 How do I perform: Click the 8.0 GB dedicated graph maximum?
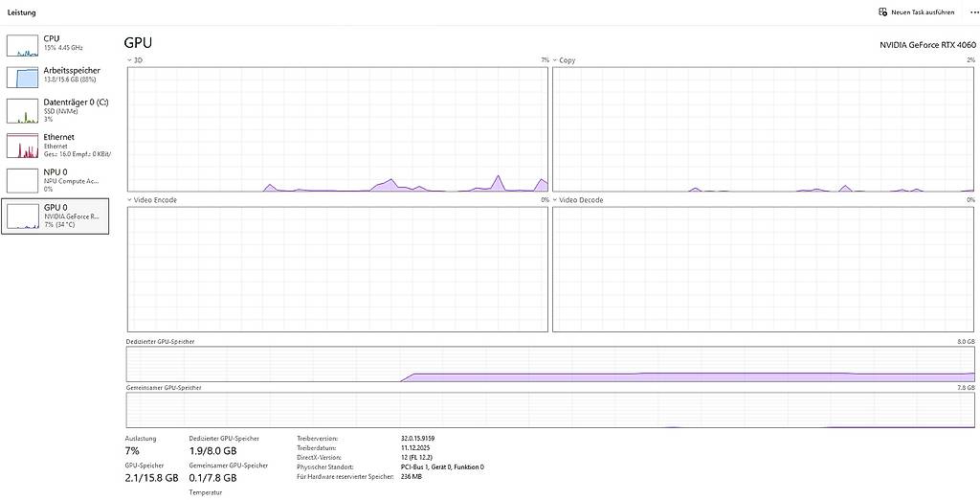[966, 342]
